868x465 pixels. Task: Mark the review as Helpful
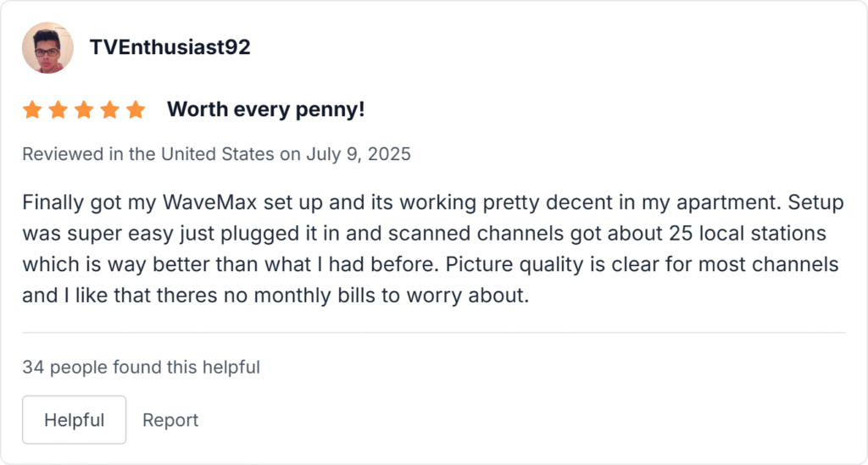point(74,420)
